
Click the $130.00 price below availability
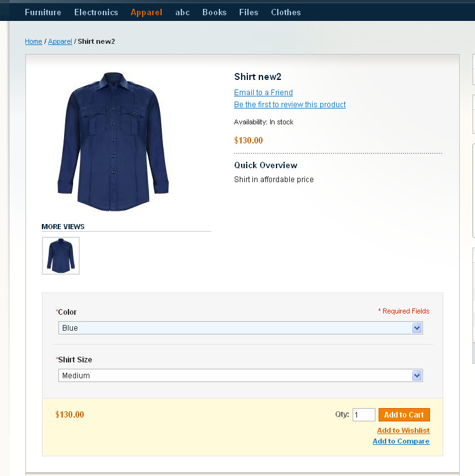[249, 140]
